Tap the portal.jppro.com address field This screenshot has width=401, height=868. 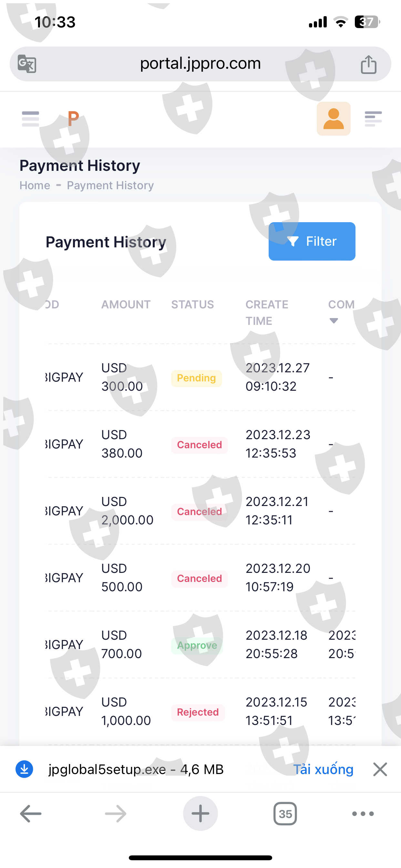point(200,63)
